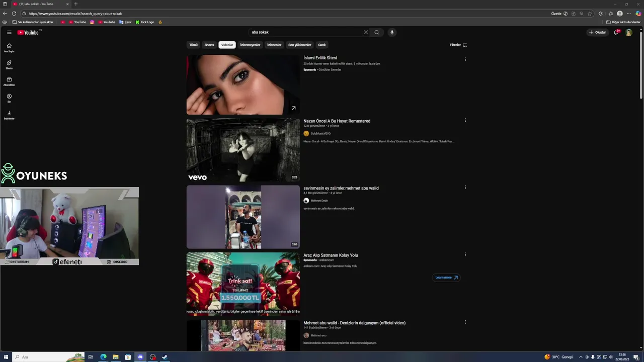Open options for sevinmesin ey zalimler video

coord(465,187)
